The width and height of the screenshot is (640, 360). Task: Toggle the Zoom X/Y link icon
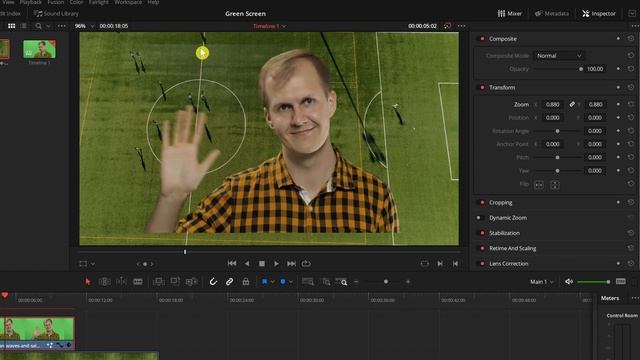coord(572,104)
